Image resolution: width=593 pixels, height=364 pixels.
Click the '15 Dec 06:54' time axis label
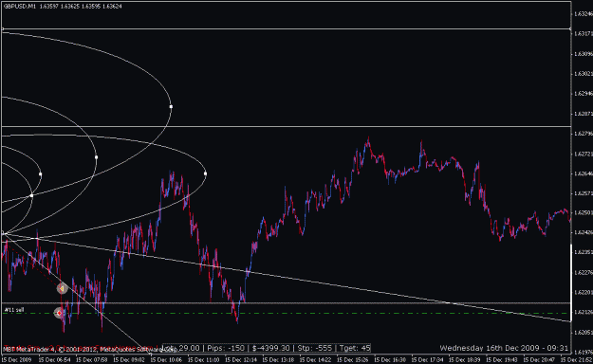(x=54, y=359)
